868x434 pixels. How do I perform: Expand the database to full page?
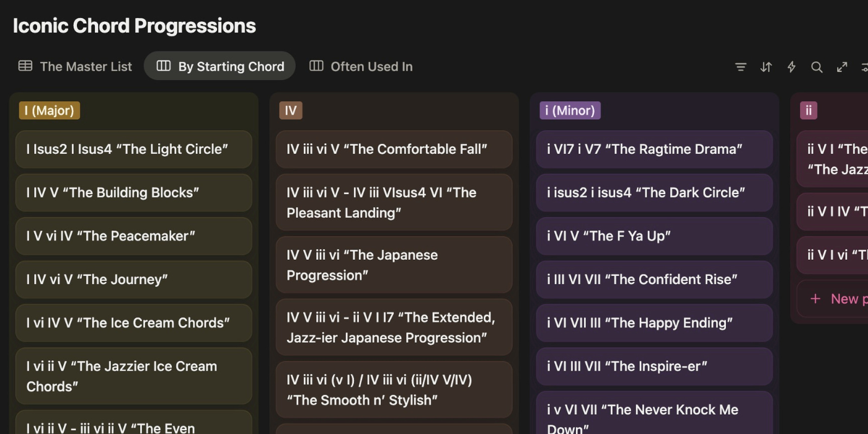842,67
